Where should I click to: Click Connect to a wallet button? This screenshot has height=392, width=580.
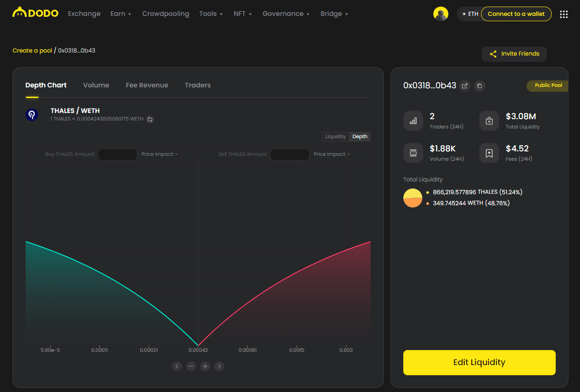pyautogui.click(x=516, y=14)
